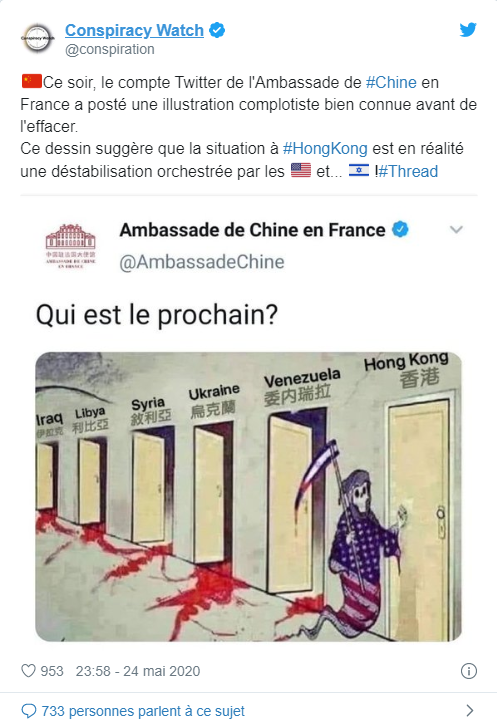Click Conspiracy Watch's verified badge
This screenshot has width=497, height=720.
point(217,30)
